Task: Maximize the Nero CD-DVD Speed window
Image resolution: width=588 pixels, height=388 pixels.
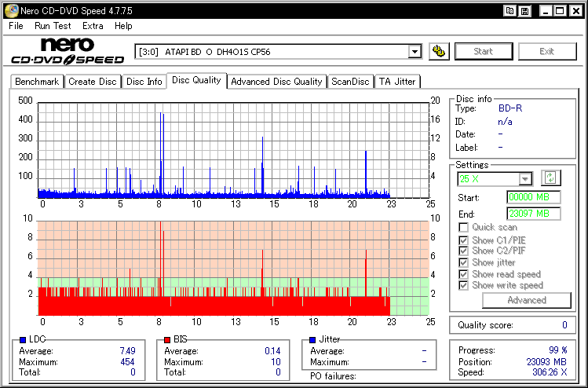Action: 560,11
